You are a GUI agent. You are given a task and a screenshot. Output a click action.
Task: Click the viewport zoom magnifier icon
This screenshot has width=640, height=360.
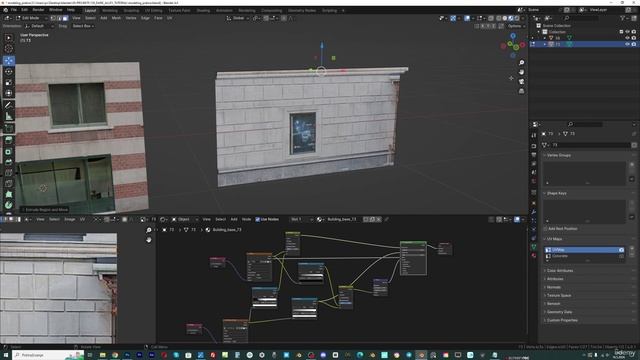tap(521, 62)
